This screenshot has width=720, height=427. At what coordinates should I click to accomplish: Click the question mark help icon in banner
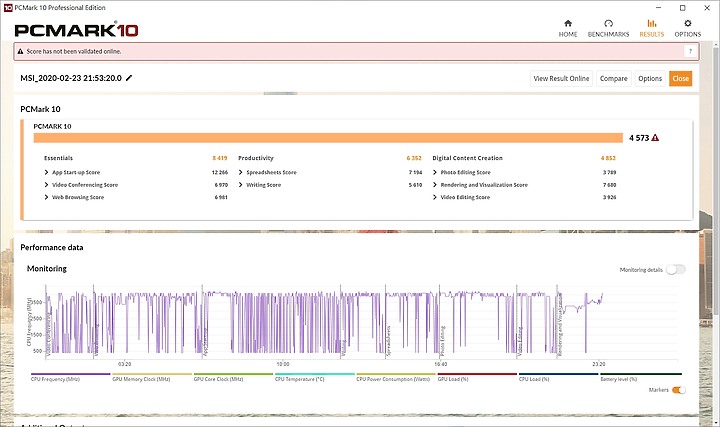(x=690, y=51)
